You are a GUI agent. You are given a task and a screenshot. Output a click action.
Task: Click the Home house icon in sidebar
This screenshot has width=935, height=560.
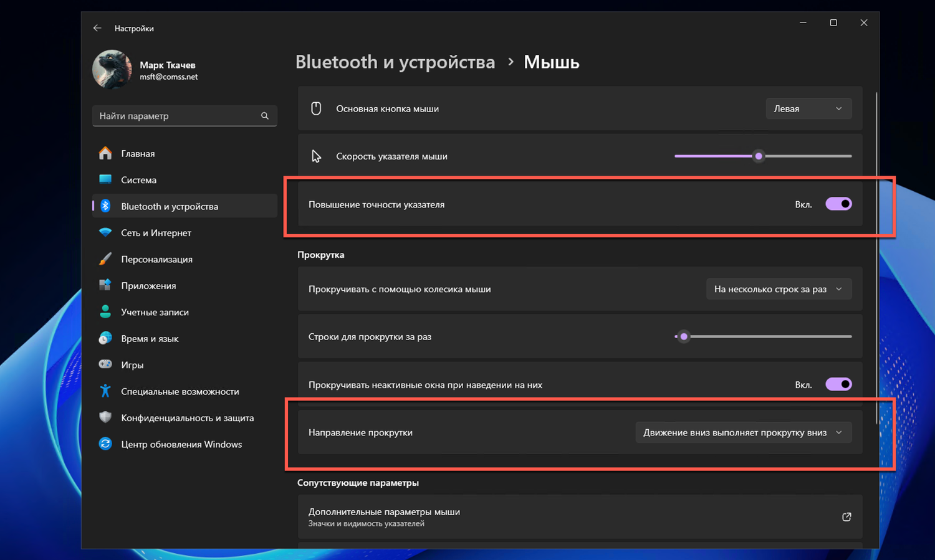[x=105, y=153]
